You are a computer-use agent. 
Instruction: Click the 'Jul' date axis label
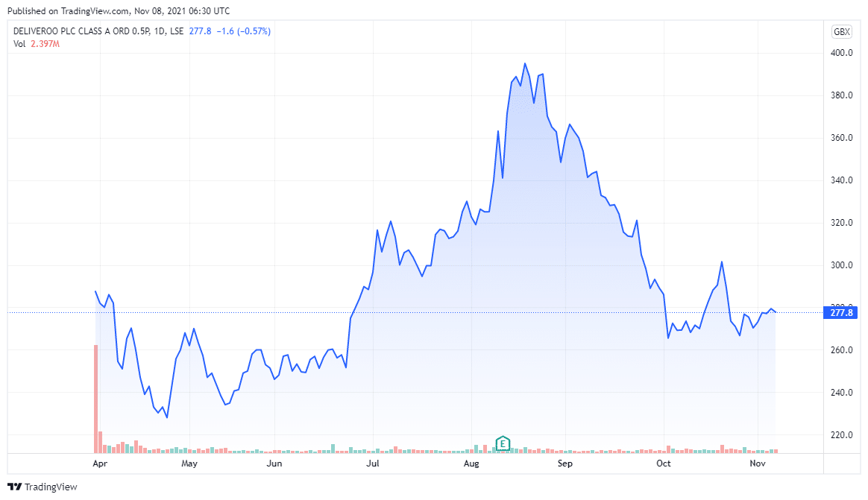pyautogui.click(x=373, y=463)
